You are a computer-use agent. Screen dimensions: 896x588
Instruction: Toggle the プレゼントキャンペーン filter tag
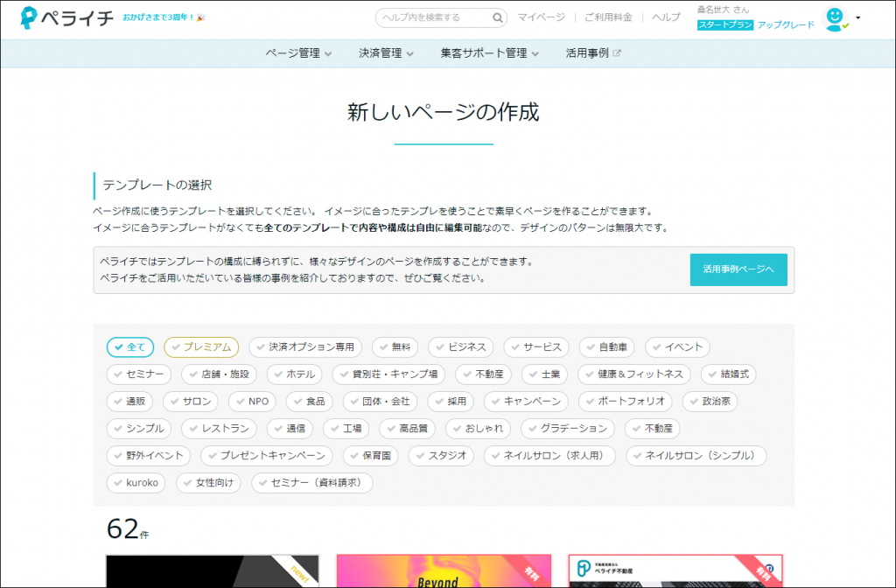(x=266, y=455)
